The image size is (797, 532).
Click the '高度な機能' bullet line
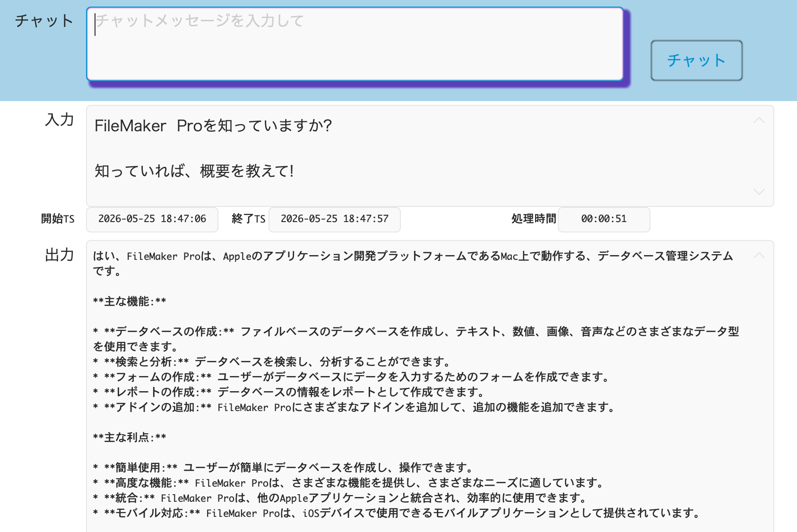pyautogui.click(x=349, y=483)
